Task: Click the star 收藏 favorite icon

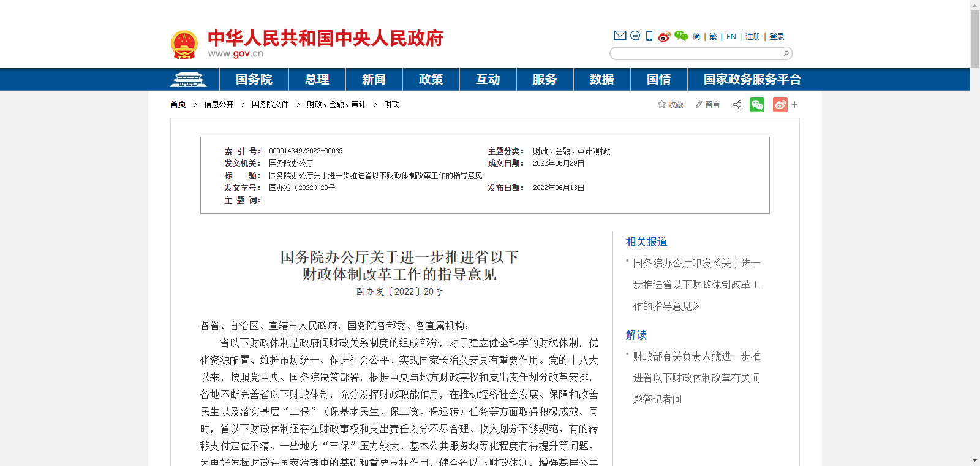Action: point(671,105)
